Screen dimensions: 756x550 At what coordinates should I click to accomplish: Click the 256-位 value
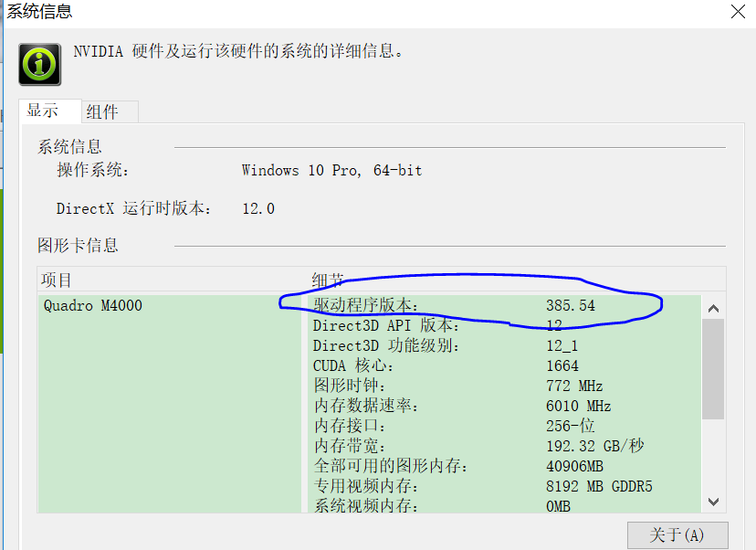[571, 426]
